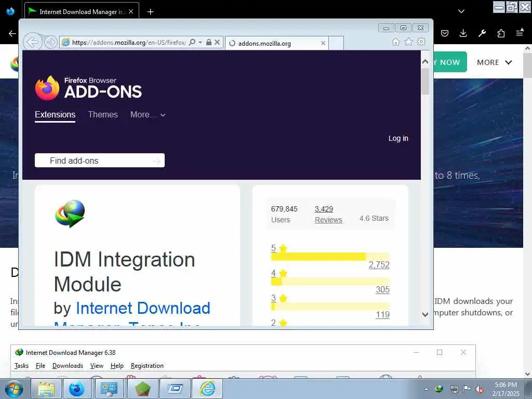Click the IDM tray icon
Viewport: 532px width, 399px height.
(x=438, y=389)
